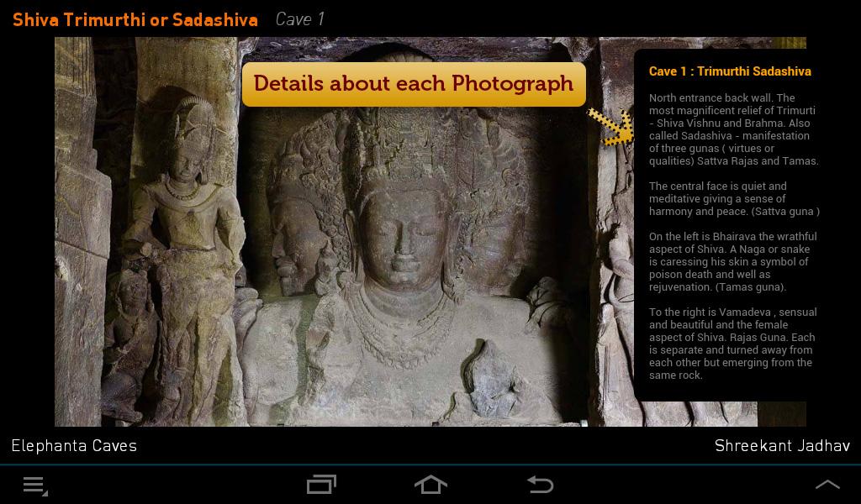
Task: Click the Cave 1 label in header
Action: (299, 19)
